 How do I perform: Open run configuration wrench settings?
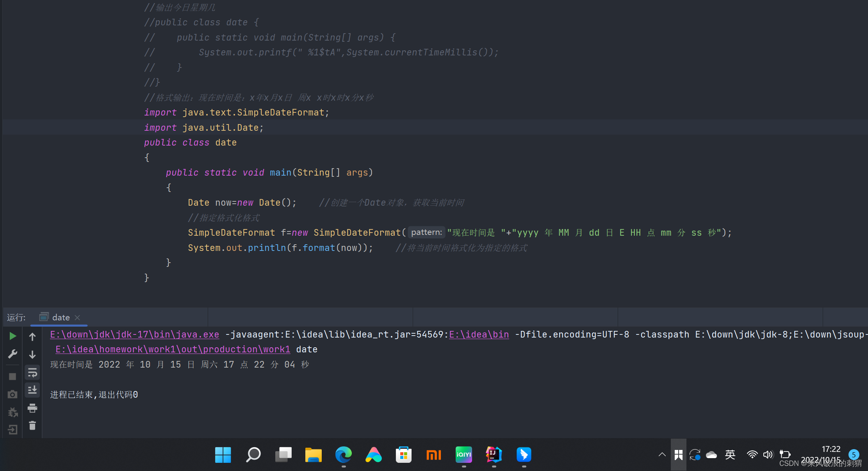coord(12,354)
